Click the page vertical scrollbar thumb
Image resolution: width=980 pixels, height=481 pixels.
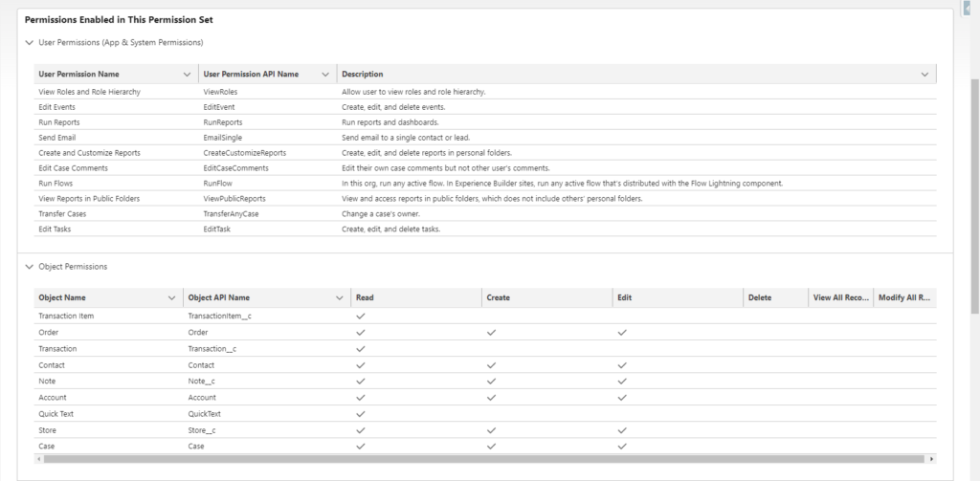pos(974,195)
